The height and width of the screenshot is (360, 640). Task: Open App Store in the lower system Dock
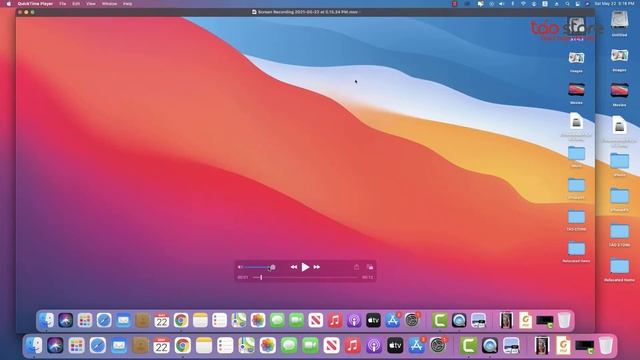point(416,346)
